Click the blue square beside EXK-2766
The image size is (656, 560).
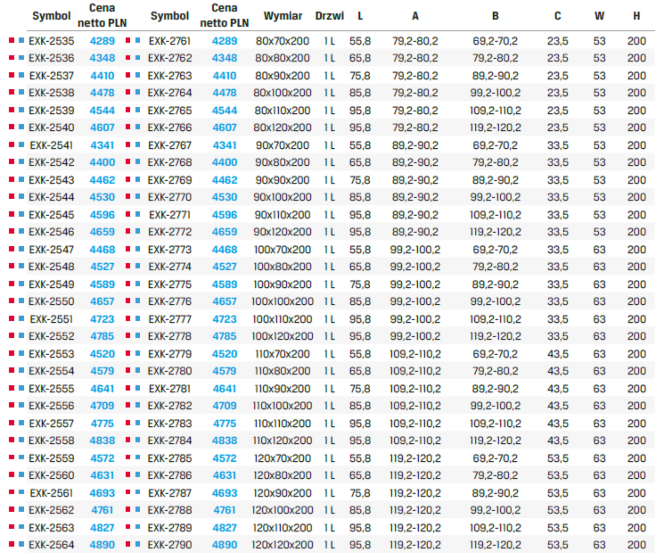pyautogui.click(x=138, y=127)
